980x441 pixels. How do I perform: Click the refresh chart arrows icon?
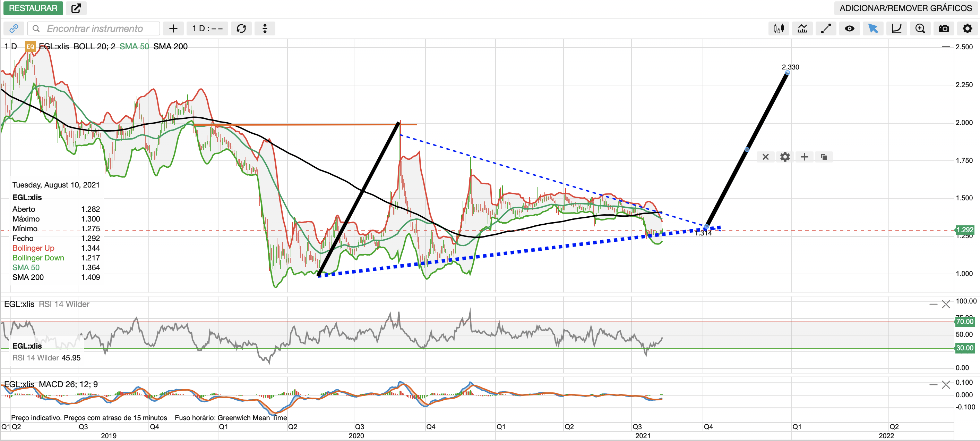[241, 28]
